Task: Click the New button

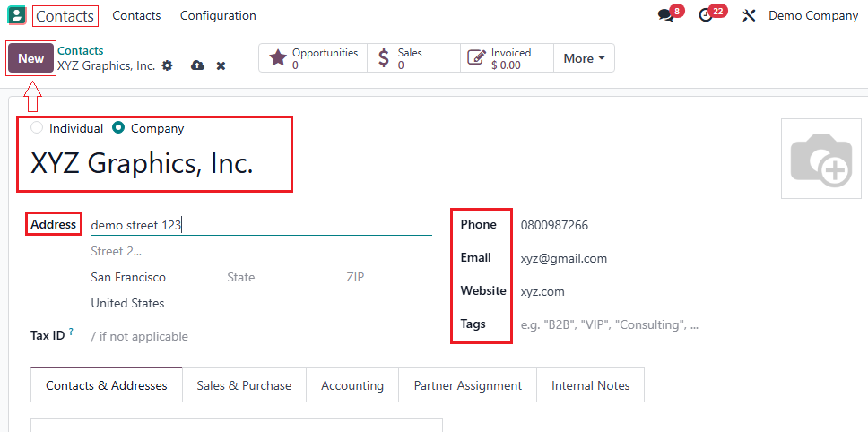Action: [x=31, y=58]
